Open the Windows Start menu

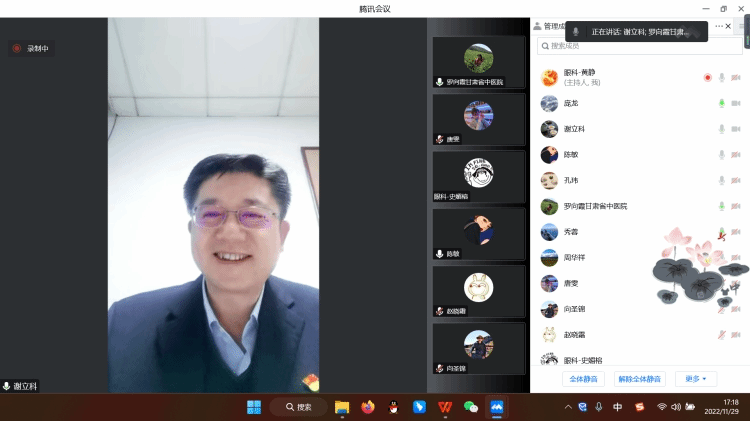point(254,407)
